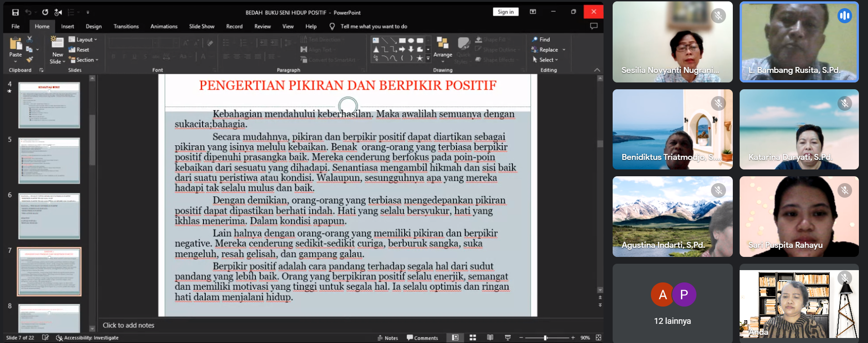Click the spell check book icon
Viewport: 868px width, 343px height.
pos(46,338)
